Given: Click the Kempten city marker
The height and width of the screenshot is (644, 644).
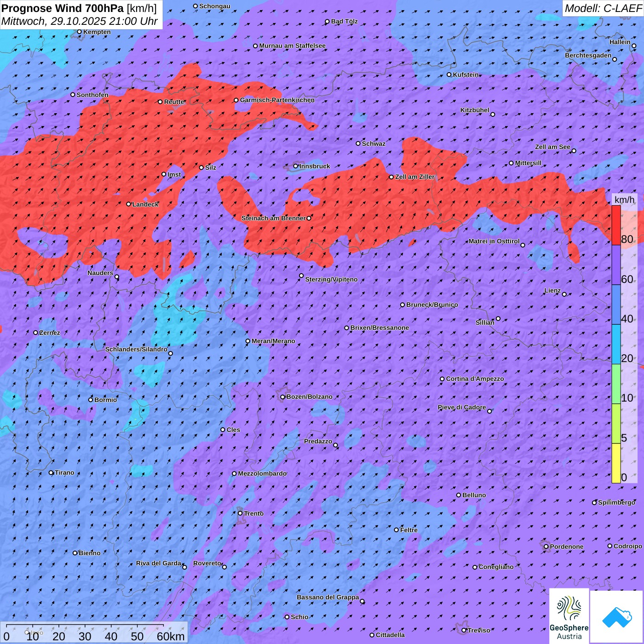Looking at the screenshot, I should click(80, 32).
